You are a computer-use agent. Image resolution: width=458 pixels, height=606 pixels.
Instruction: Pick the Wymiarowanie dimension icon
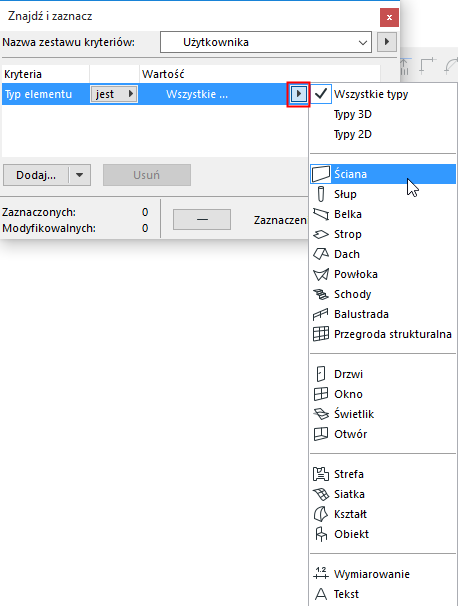pyautogui.click(x=321, y=574)
